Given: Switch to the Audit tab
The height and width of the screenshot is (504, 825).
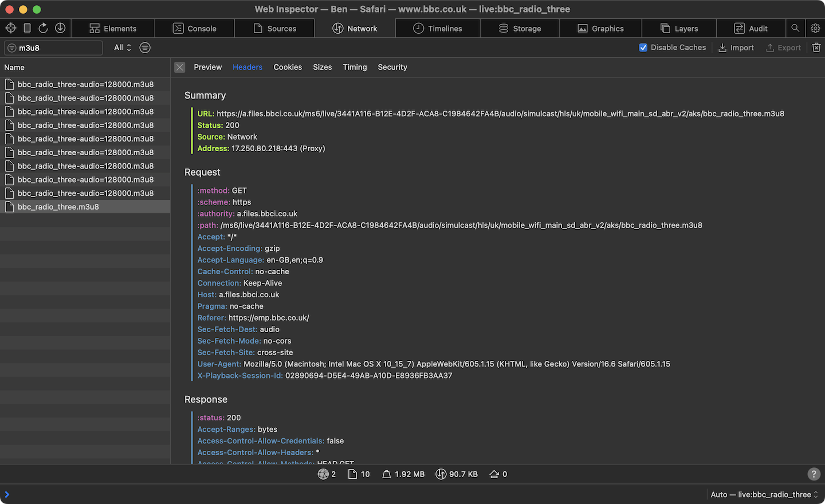Looking at the screenshot, I should (x=751, y=29).
